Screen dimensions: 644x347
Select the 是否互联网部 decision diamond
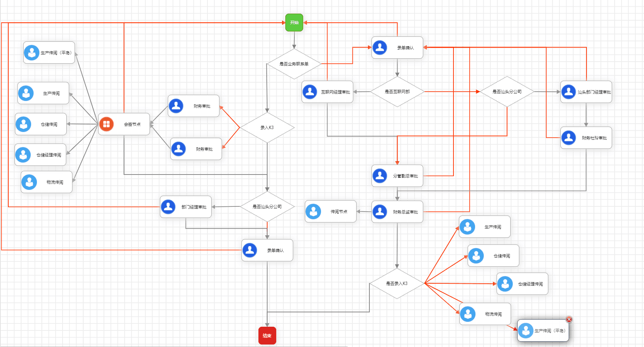(397, 91)
